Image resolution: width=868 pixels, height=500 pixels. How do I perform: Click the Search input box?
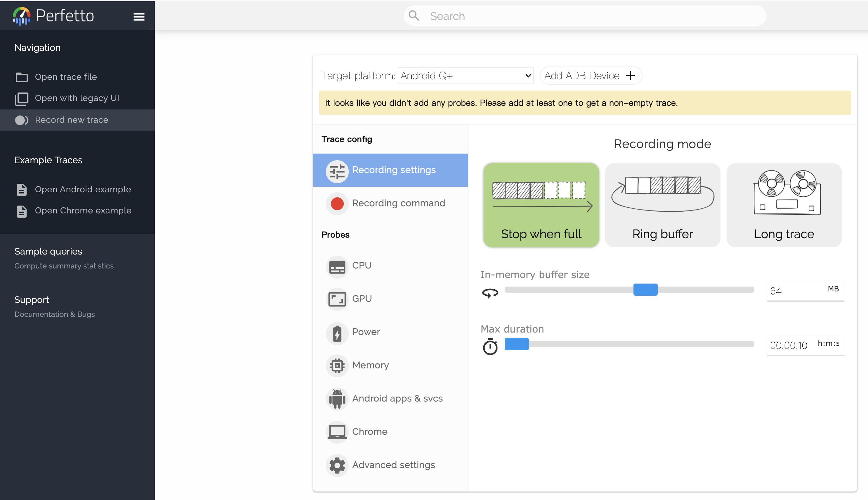click(x=585, y=16)
